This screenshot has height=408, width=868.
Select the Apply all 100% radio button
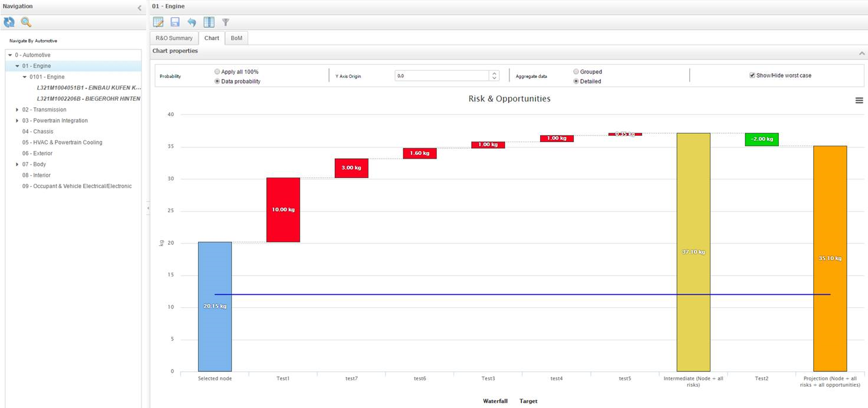click(218, 72)
